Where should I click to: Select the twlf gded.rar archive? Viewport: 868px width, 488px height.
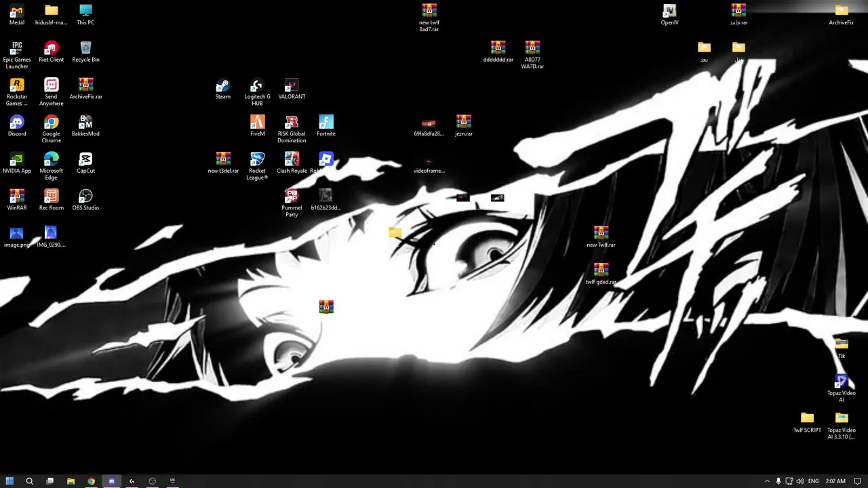pos(601,274)
